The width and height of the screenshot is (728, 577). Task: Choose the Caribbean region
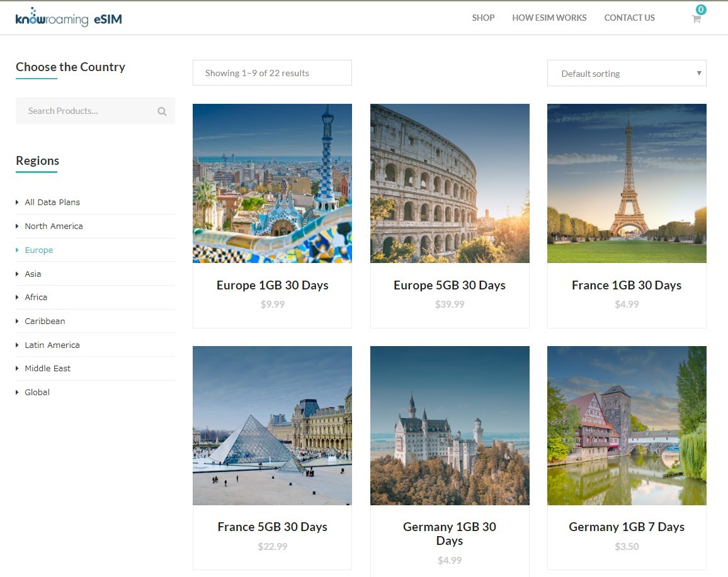pos(45,321)
